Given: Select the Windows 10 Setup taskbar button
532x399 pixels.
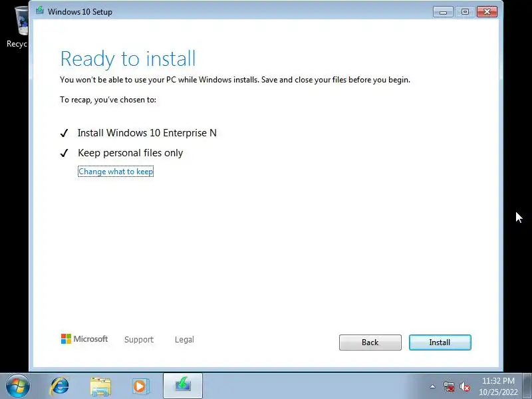Looking at the screenshot, I should (x=183, y=386).
